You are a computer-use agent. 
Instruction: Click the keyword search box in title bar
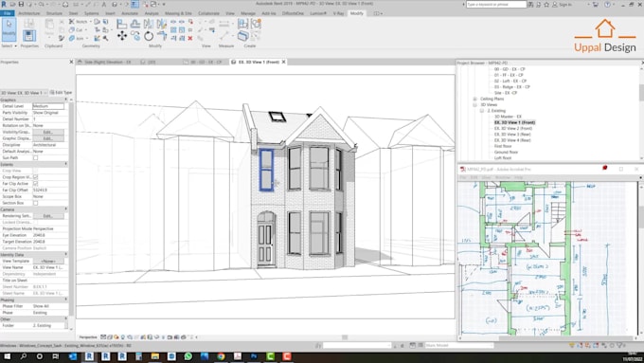tap(496, 4)
